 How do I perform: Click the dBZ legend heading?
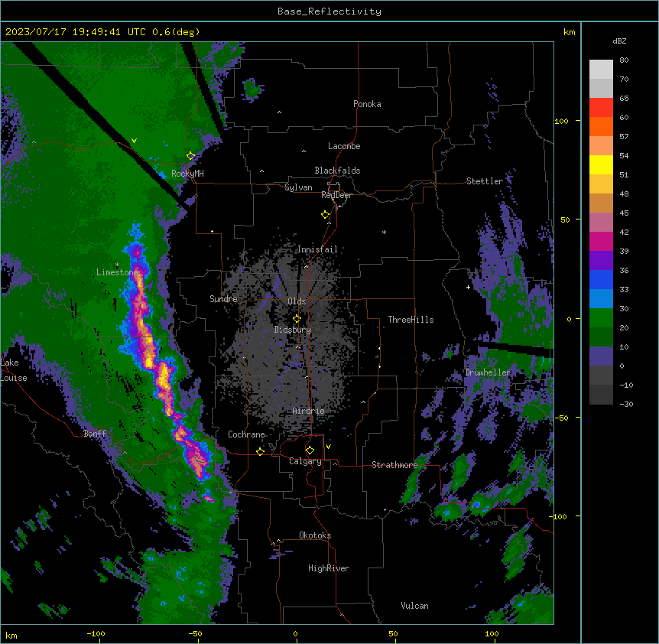tap(619, 41)
